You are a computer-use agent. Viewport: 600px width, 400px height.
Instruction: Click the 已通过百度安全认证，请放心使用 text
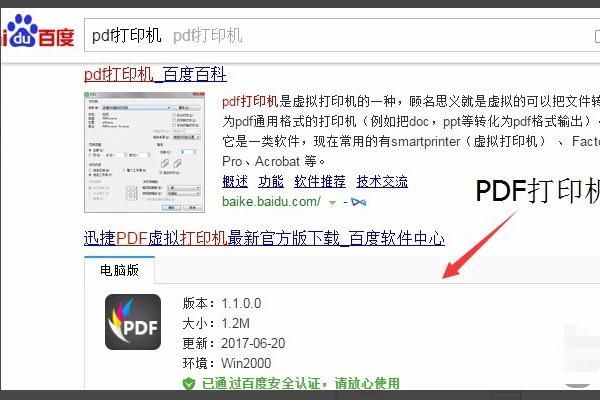[300, 383]
